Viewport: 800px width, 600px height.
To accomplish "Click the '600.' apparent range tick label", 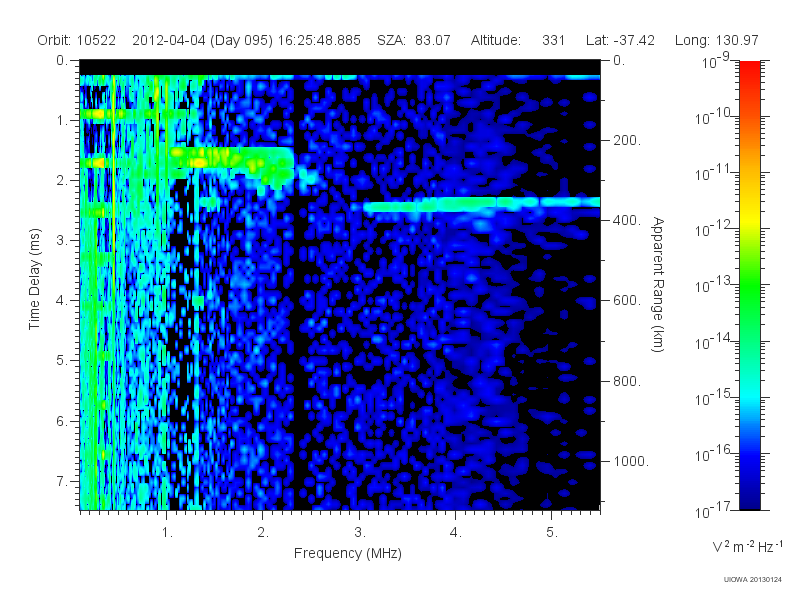I will pyautogui.click(x=627, y=301).
